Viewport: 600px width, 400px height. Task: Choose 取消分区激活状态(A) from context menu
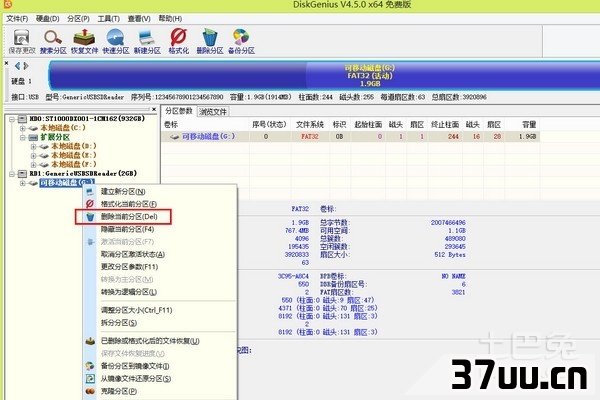point(160,255)
